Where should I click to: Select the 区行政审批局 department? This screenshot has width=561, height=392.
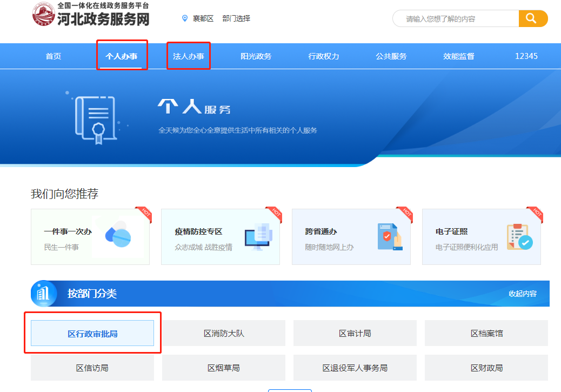(x=92, y=333)
